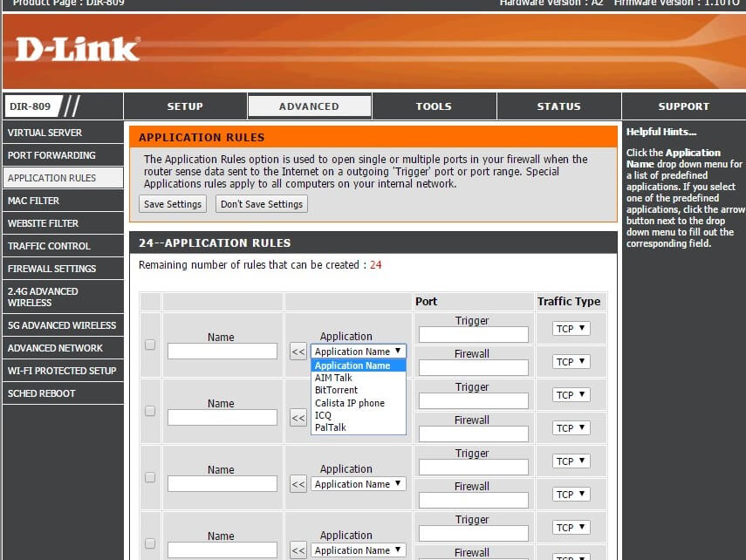
Task: Choose Calista IP phone from the list
Action: 359,403
